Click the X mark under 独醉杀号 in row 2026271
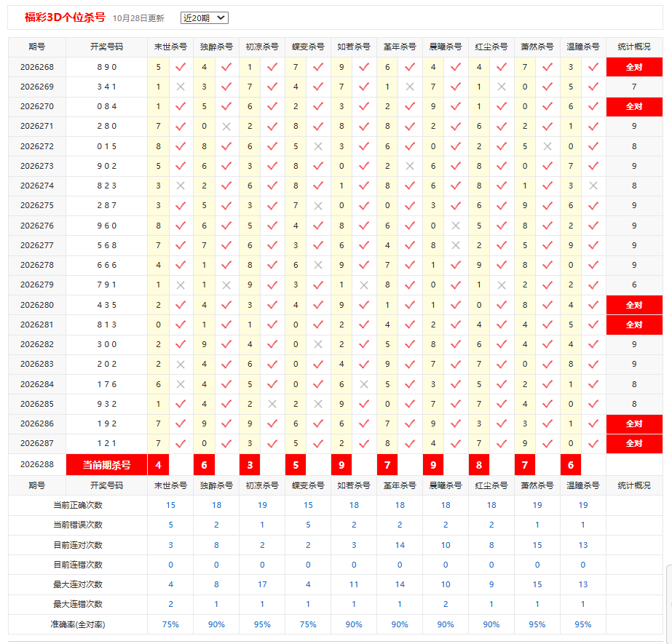Screen dimensions: 672x644 [x=226, y=127]
